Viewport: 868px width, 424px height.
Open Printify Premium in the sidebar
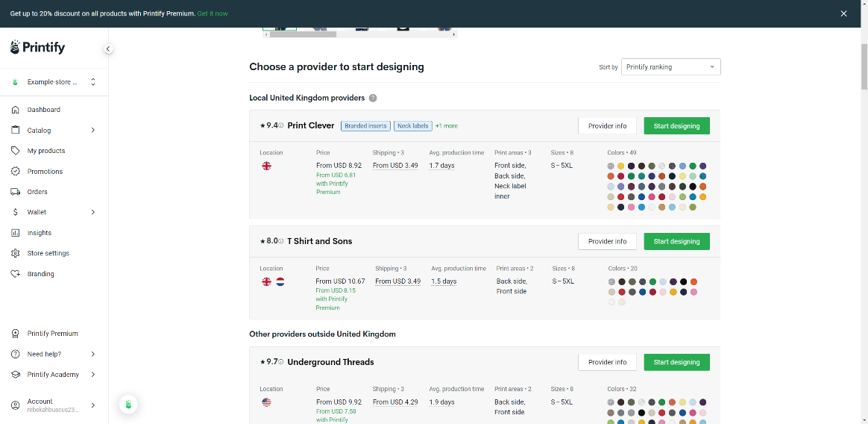coord(53,334)
